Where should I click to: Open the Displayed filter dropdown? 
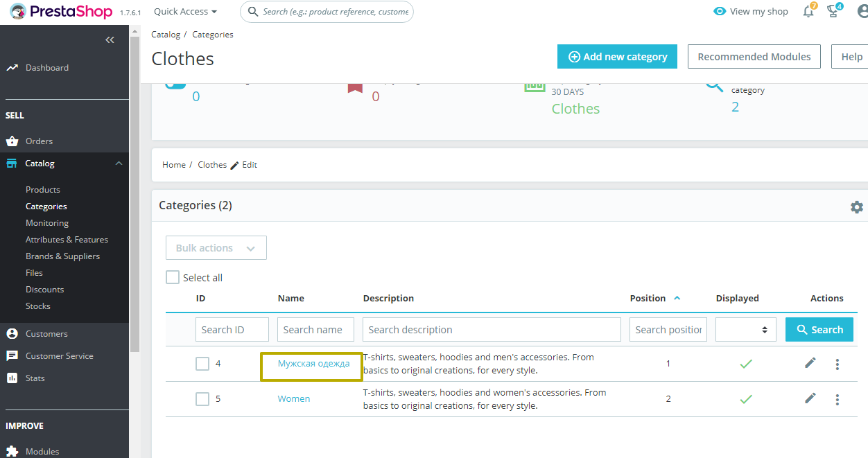tap(746, 330)
